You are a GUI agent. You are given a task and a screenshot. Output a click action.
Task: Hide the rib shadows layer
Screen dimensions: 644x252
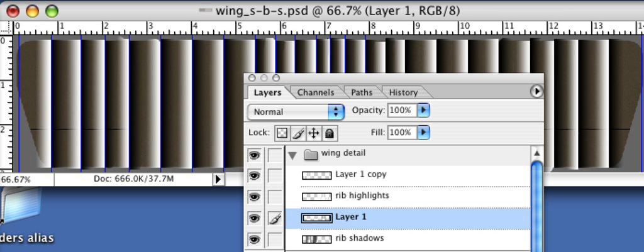click(x=254, y=239)
